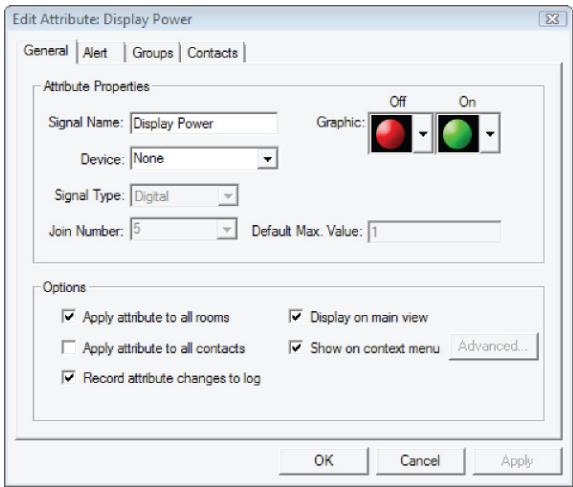Close the Edit Attribute dialog

[x=552, y=19]
